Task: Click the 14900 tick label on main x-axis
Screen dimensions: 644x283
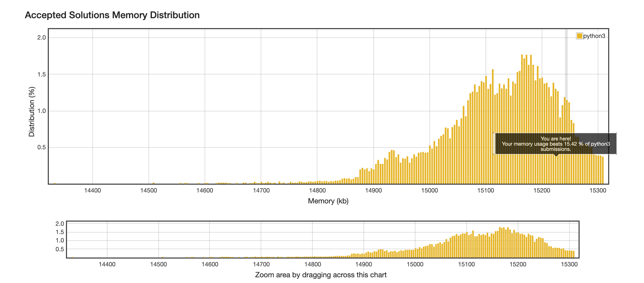Action: click(x=373, y=190)
